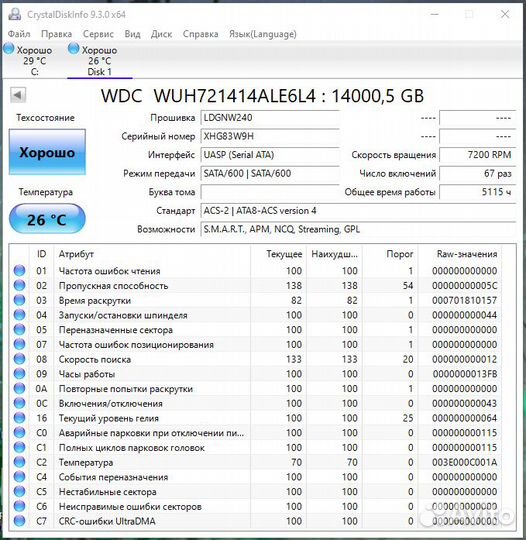Click the status icon of attribute C1
Viewport: 526px width, 540px height.
20,447
